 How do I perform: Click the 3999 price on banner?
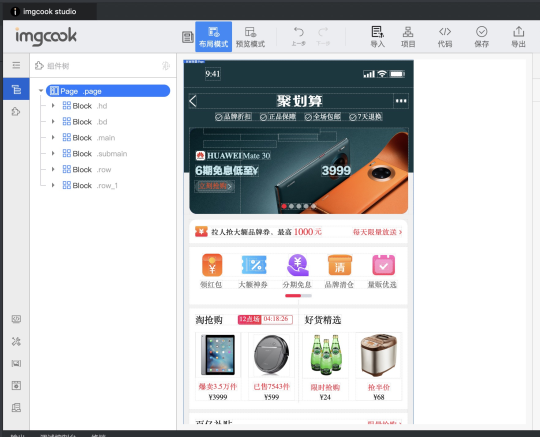click(x=336, y=170)
